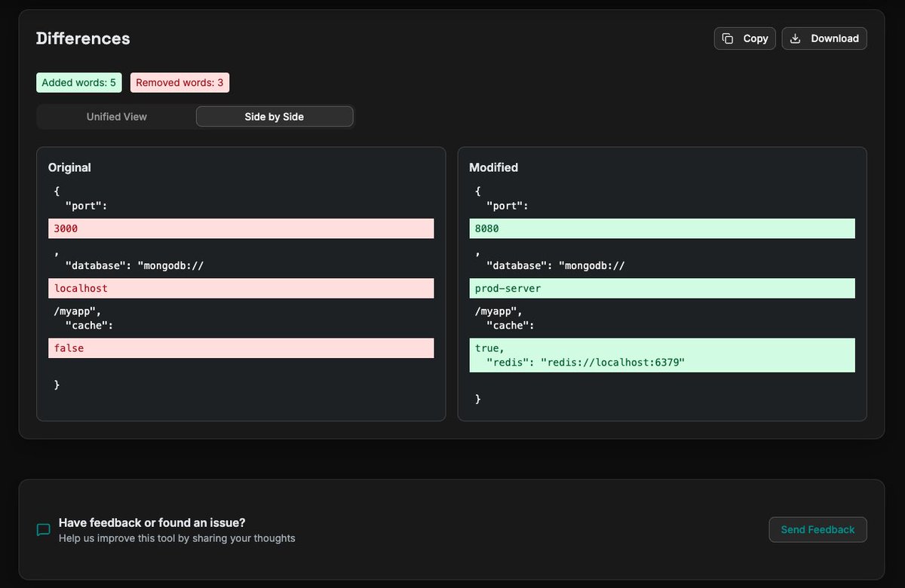Click the added redis://localhost:6379 line
The width and height of the screenshot is (905, 588).
point(585,363)
